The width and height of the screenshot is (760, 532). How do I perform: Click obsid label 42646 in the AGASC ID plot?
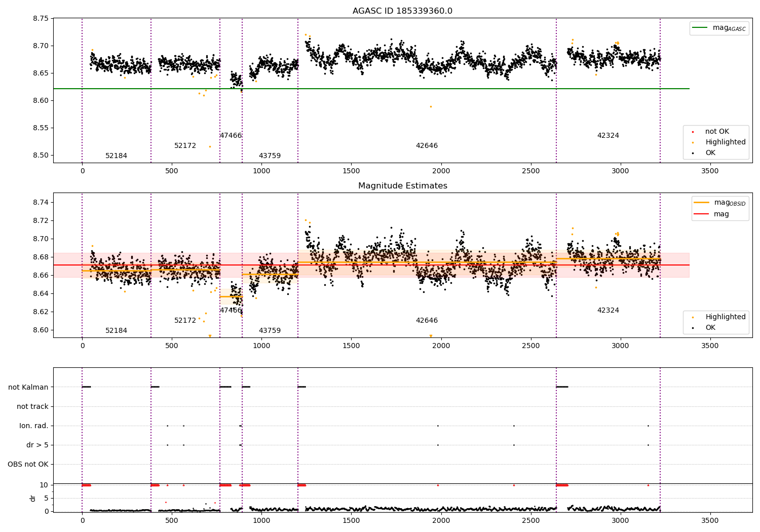tap(427, 146)
